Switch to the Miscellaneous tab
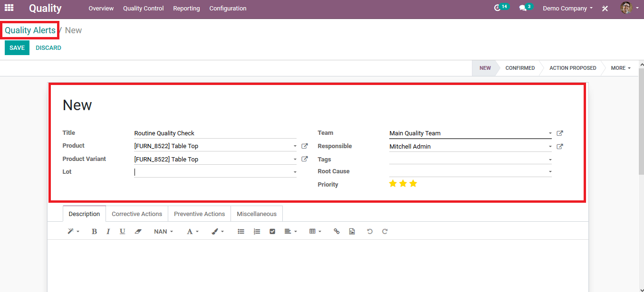 coord(257,214)
